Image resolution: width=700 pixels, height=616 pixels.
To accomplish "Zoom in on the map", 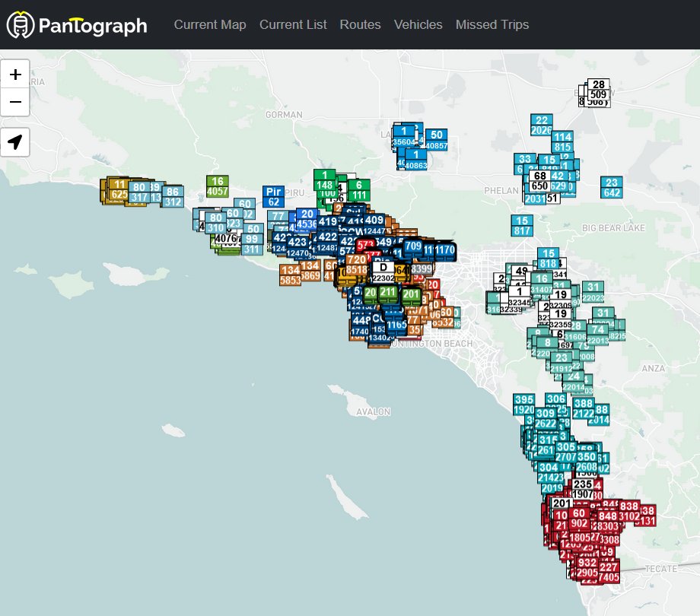I will coord(15,74).
